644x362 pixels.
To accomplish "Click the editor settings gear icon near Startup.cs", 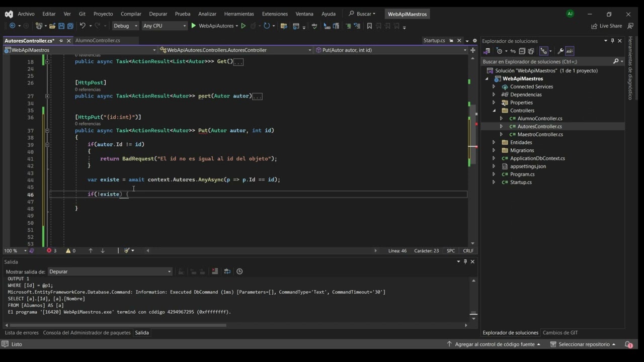I will 474,40.
